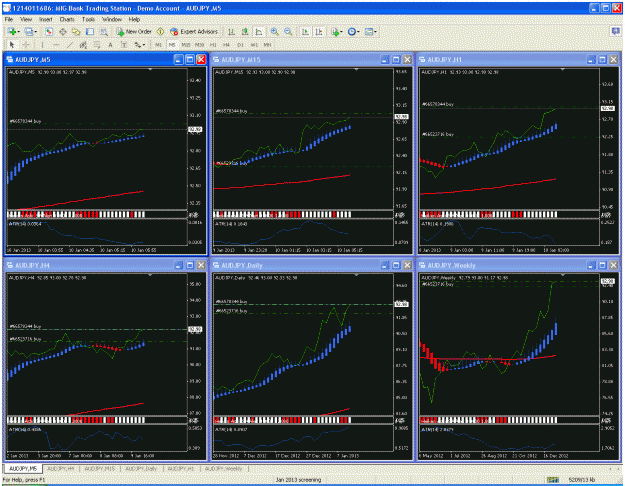
Task: Toggle the Terminal panel icon
Action: [90, 31]
